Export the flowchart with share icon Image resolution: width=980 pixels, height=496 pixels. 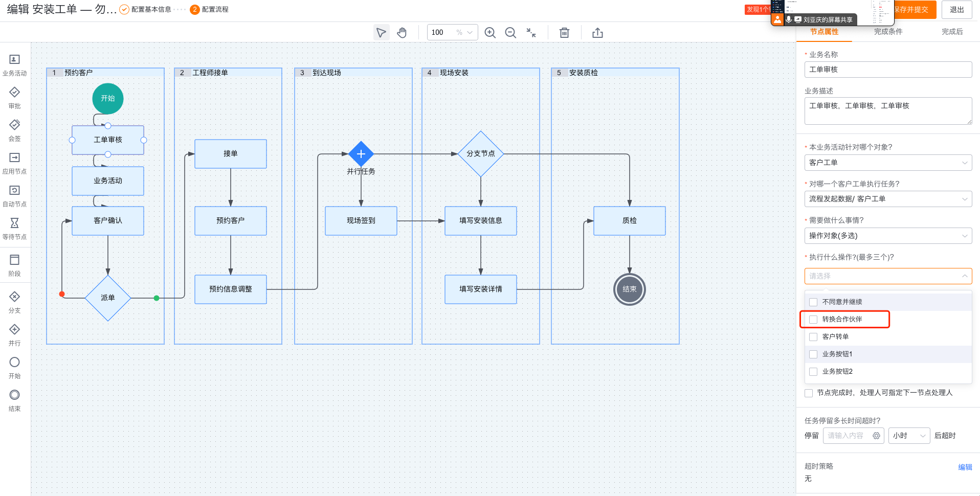click(597, 33)
